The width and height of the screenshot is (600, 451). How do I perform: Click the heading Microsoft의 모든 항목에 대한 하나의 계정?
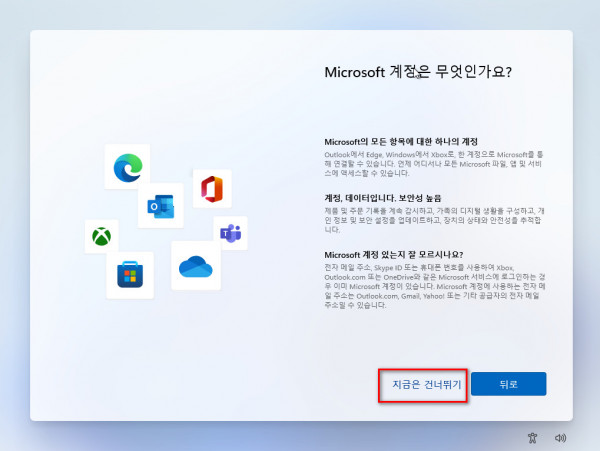click(x=401, y=142)
